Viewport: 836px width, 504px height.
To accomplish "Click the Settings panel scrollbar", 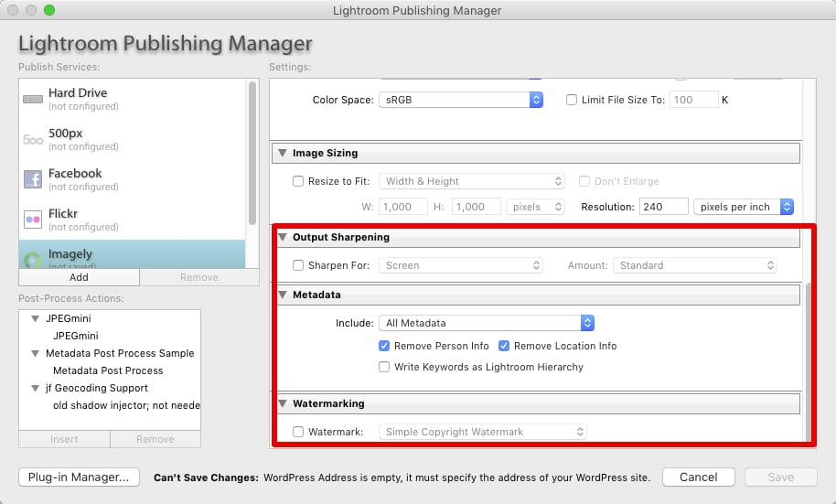I will (x=809, y=362).
